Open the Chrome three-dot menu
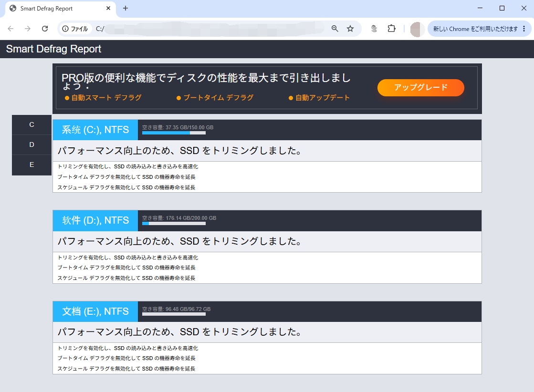Viewport: 534px width, 392px height. click(x=524, y=29)
